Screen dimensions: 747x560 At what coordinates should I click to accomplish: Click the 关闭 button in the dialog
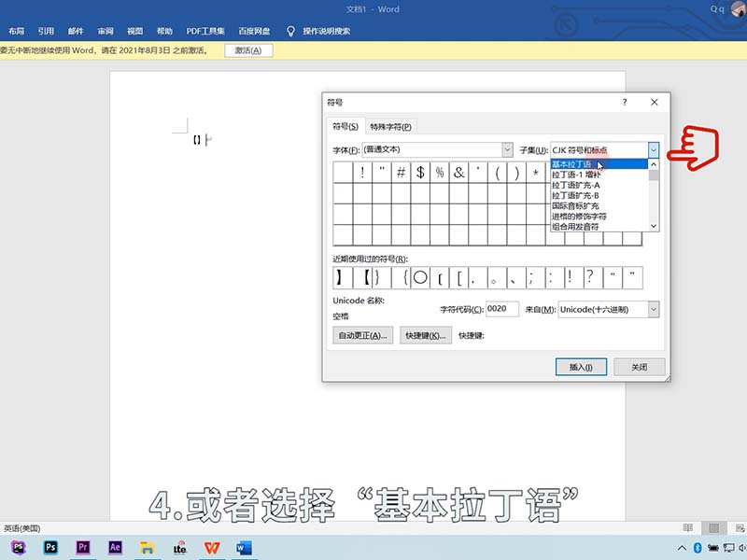[x=640, y=367]
